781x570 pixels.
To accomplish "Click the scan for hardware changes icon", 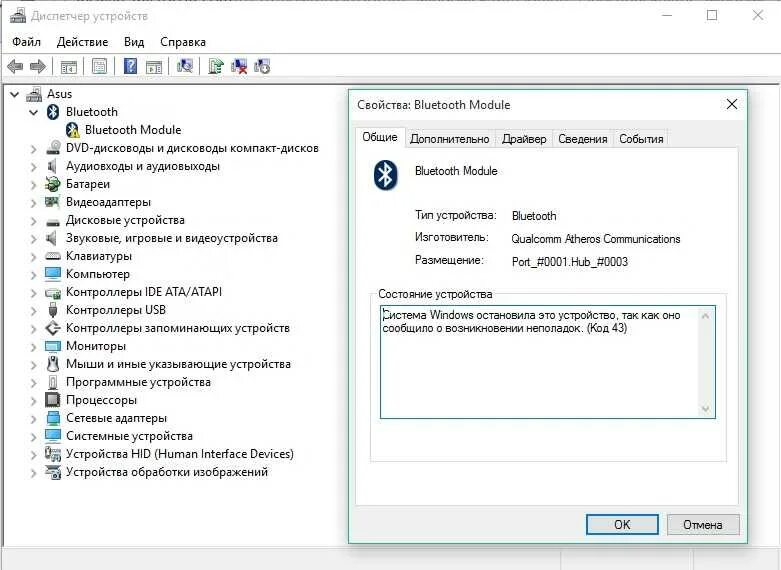I will [185, 66].
